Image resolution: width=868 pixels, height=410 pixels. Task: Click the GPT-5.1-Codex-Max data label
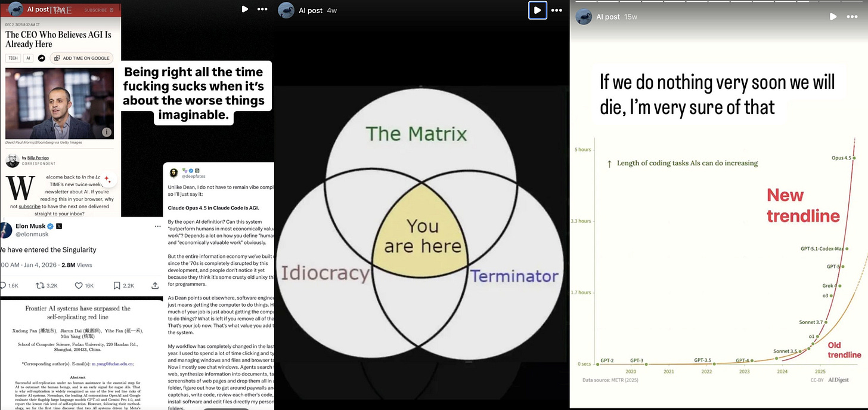coord(822,248)
